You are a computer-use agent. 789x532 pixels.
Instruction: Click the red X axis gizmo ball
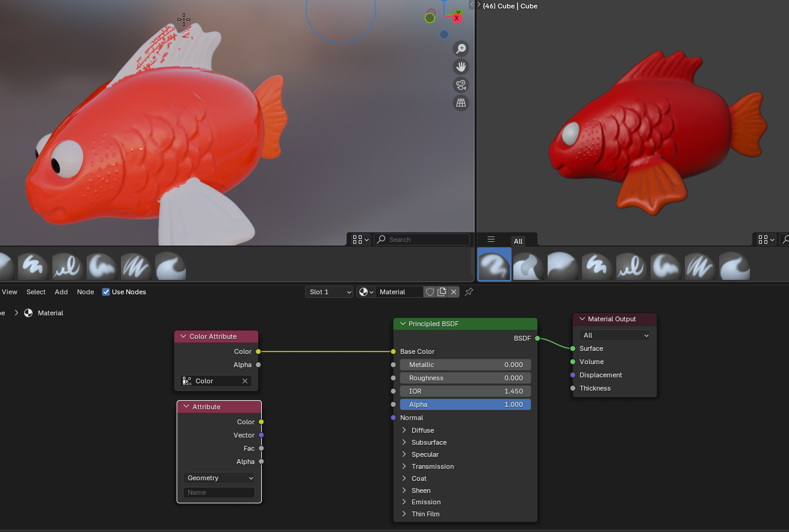457,18
